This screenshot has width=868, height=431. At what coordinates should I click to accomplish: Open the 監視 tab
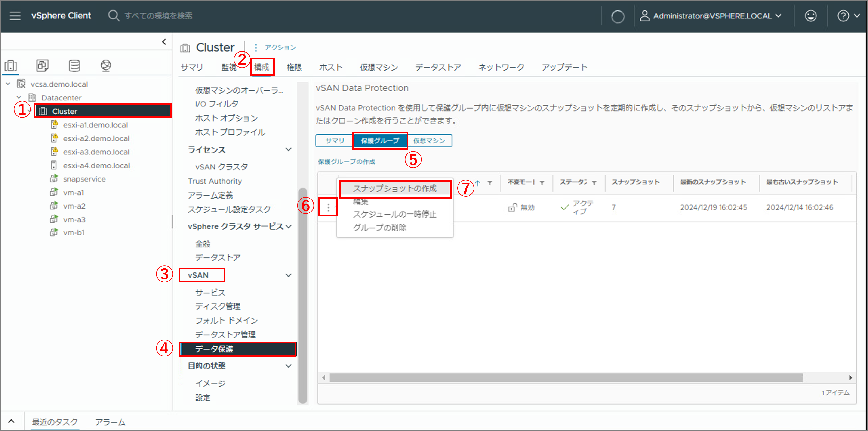pyautogui.click(x=228, y=67)
